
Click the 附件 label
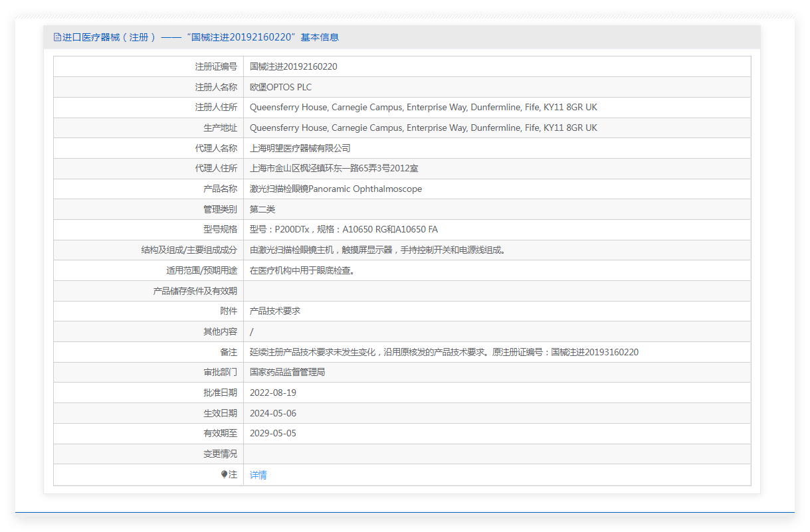pyautogui.click(x=229, y=311)
